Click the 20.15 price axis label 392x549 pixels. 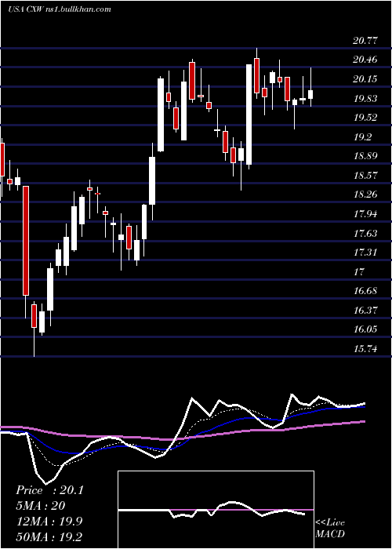point(365,79)
